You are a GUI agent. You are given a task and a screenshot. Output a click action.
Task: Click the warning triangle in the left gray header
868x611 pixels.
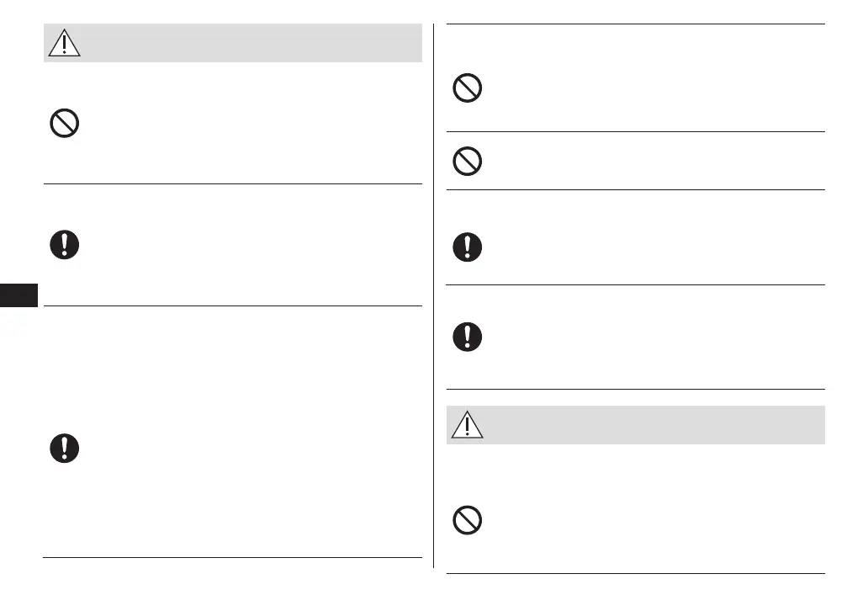pos(65,42)
